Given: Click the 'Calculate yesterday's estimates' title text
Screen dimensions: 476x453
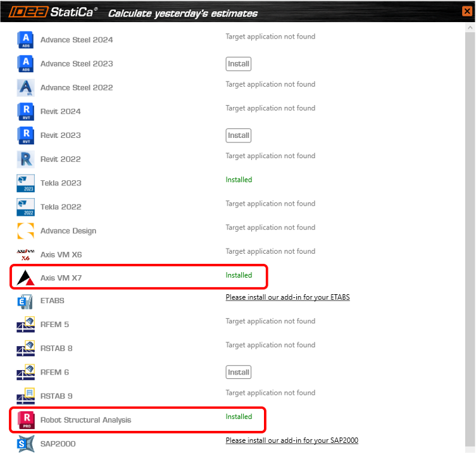Looking at the screenshot, I should point(183,14).
